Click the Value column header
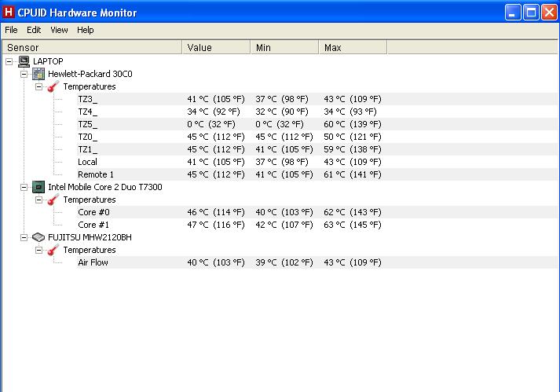 (216, 47)
